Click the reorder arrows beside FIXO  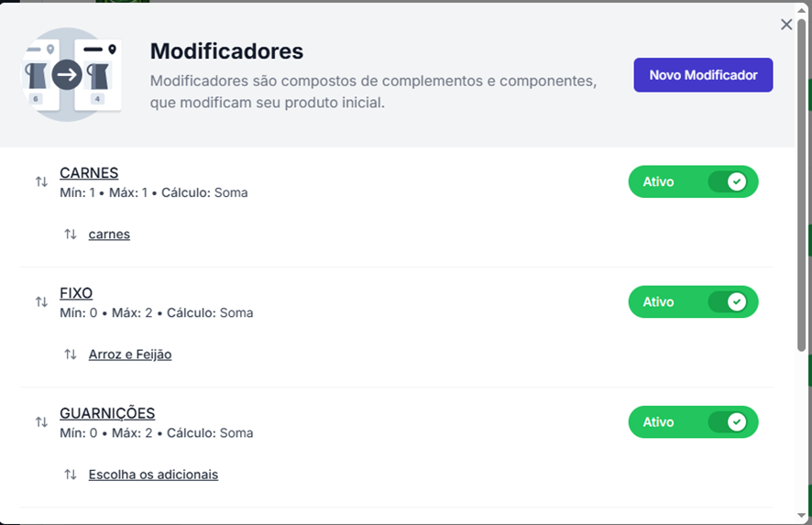(41, 301)
